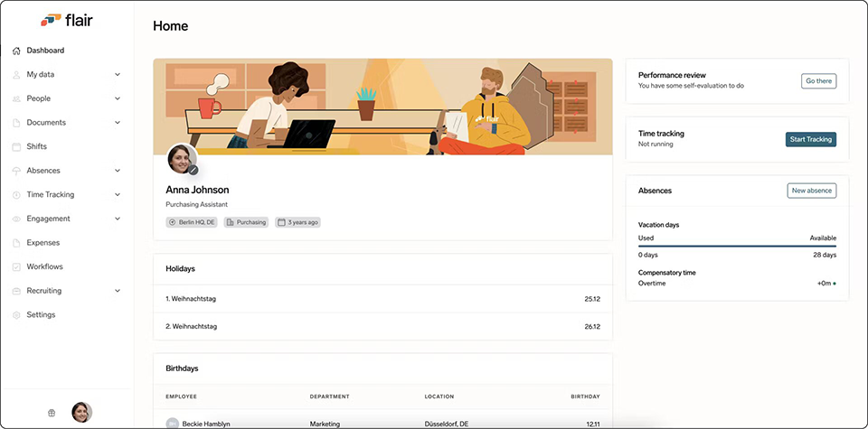Click the Time Tracking clock icon
868x429 pixels.
point(16,194)
